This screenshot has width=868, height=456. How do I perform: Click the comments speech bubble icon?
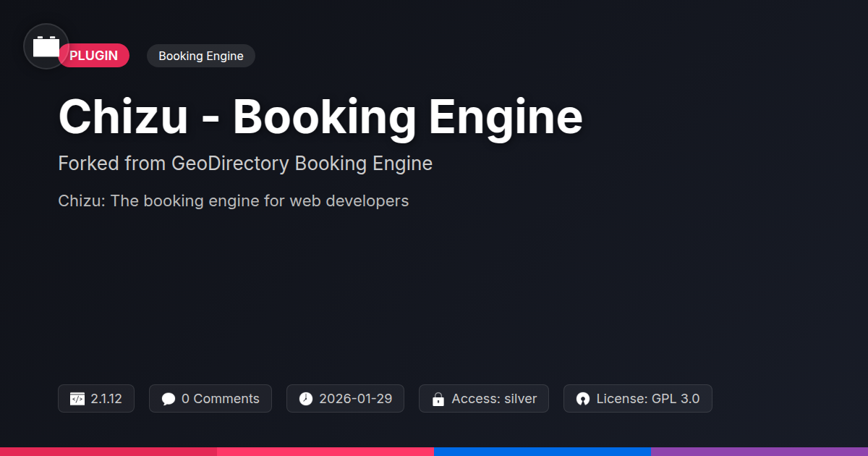pyautogui.click(x=169, y=399)
